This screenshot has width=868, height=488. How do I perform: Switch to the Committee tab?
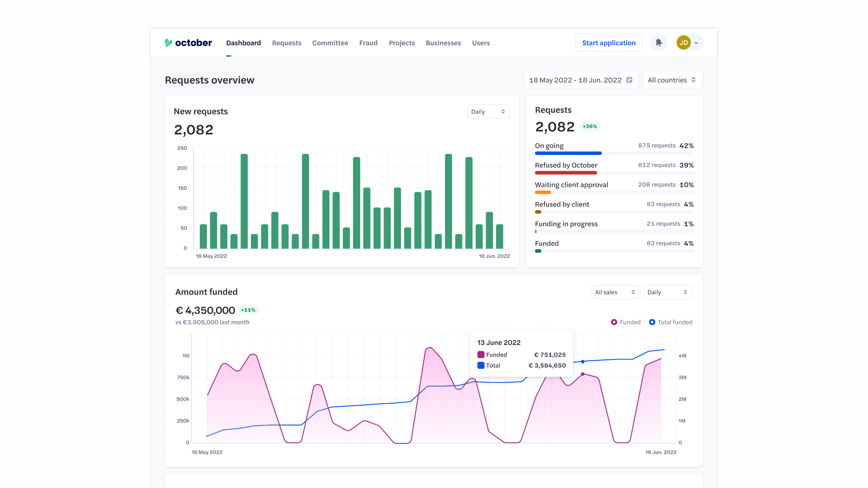(330, 43)
